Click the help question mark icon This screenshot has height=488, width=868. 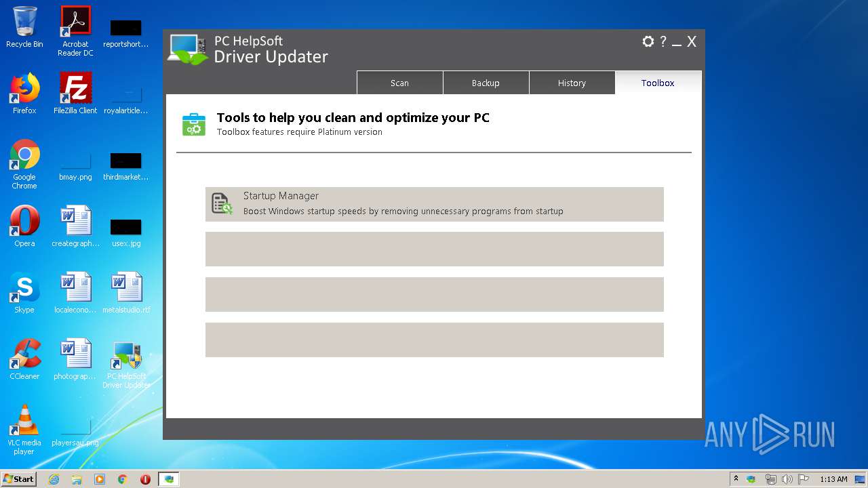(663, 41)
